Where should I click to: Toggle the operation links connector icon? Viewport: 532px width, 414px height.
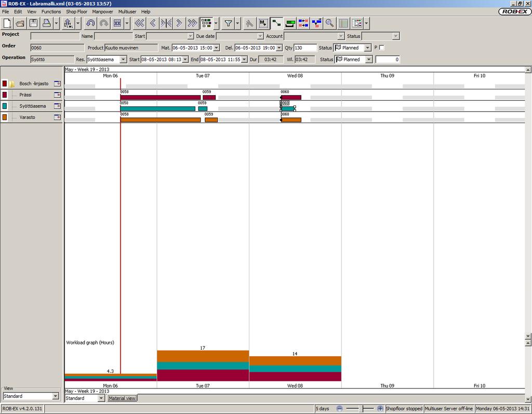coord(276,23)
